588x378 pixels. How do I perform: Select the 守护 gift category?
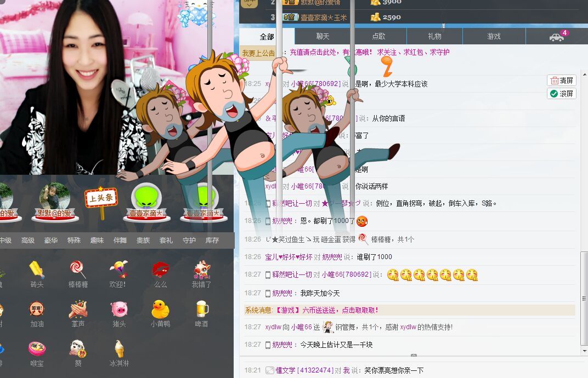pos(189,240)
